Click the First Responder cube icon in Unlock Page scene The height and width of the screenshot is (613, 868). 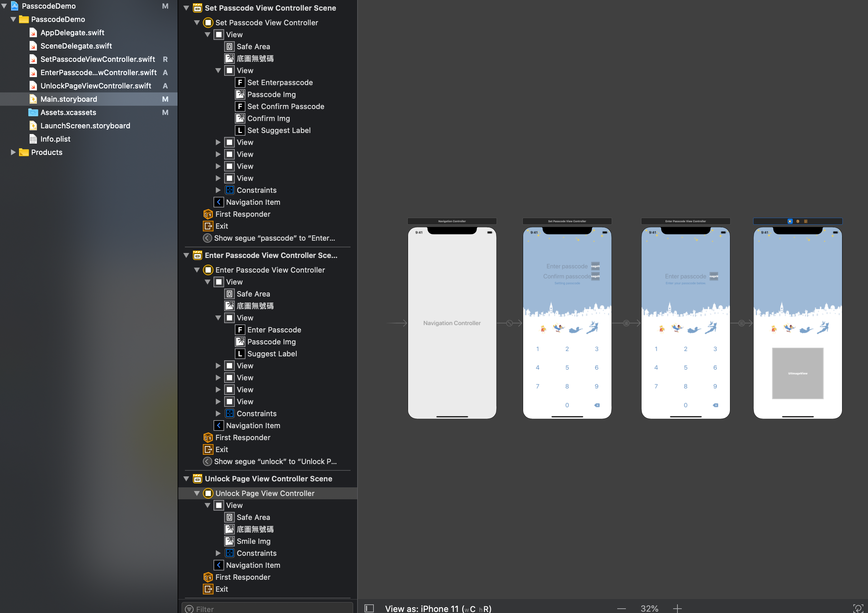(x=208, y=577)
